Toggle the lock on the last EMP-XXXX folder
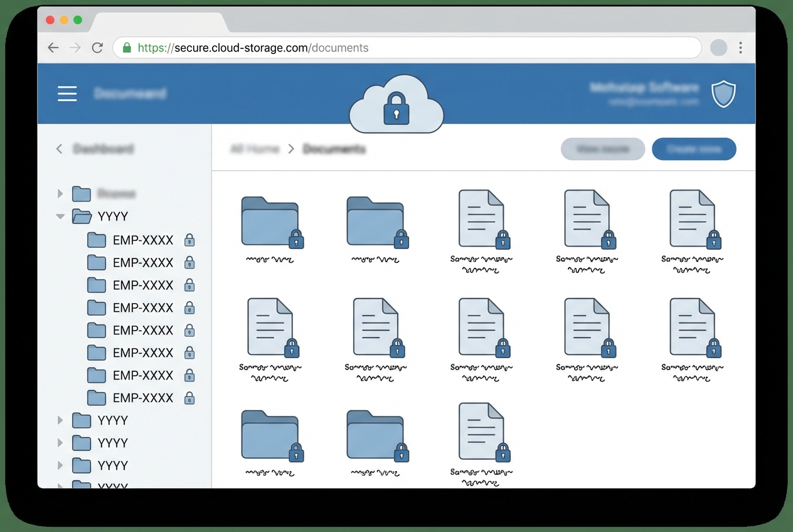Viewport: 793px width, 532px height. coord(189,398)
